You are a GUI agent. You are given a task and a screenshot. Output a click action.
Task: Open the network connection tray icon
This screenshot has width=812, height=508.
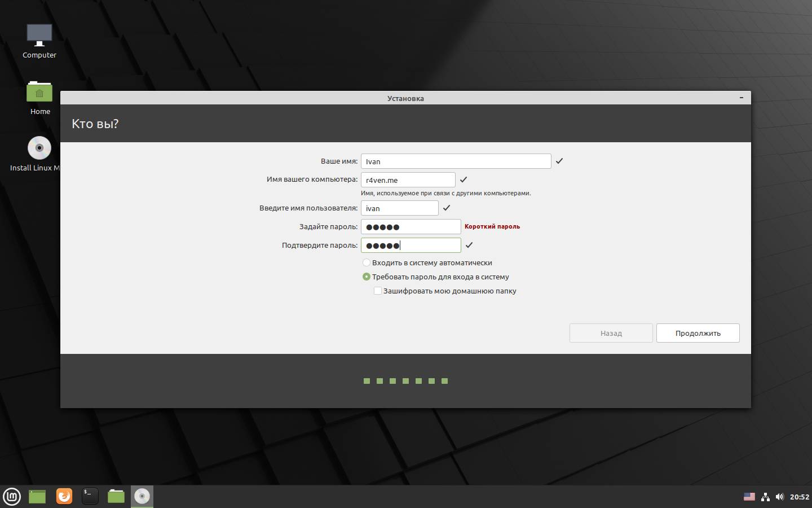coord(765,497)
